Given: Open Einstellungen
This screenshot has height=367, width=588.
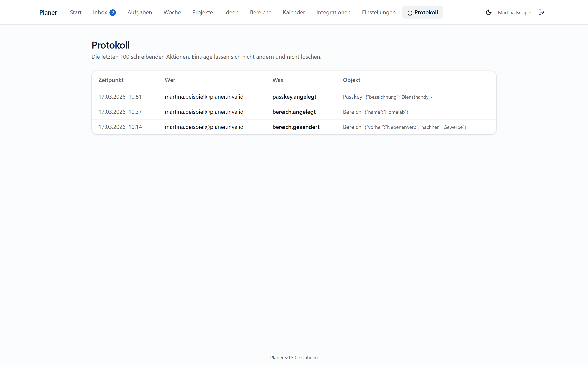Looking at the screenshot, I should pyautogui.click(x=379, y=12).
